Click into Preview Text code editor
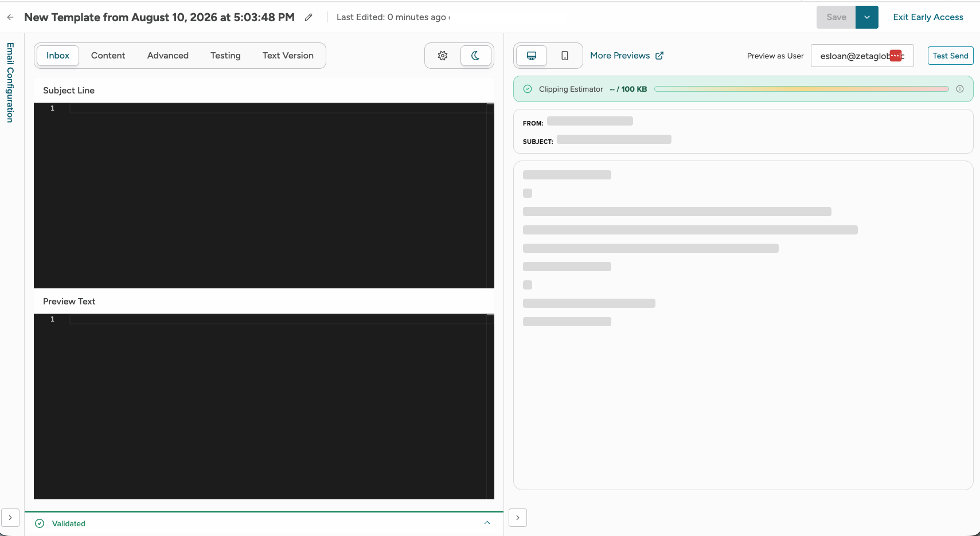 pos(264,406)
